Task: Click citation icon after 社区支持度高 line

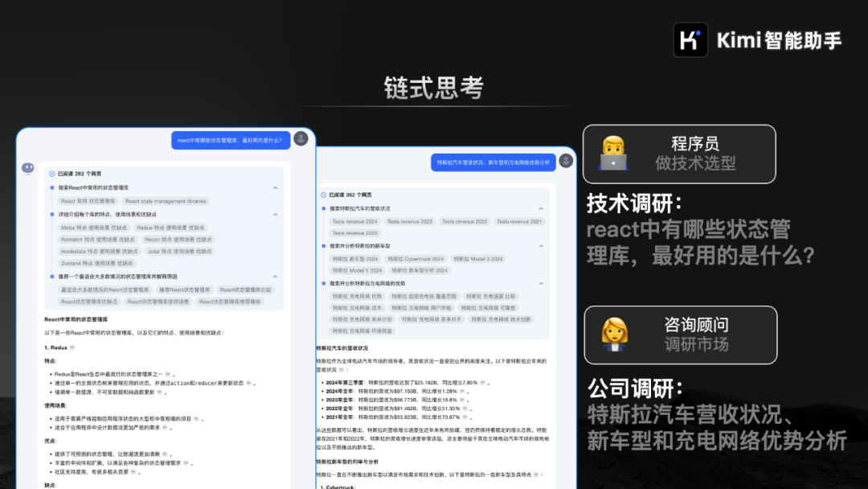Action: [x=133, y=472]
